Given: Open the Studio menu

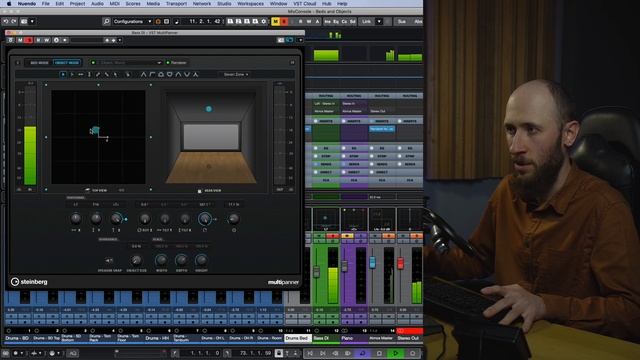Looking at the screenshot, I should pyautogui.click(x=224, y=3).
